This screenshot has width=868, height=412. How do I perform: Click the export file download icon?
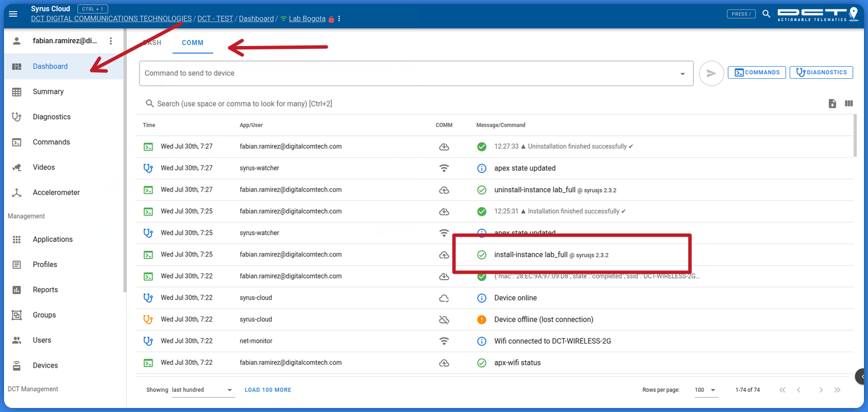coord(832,104)
